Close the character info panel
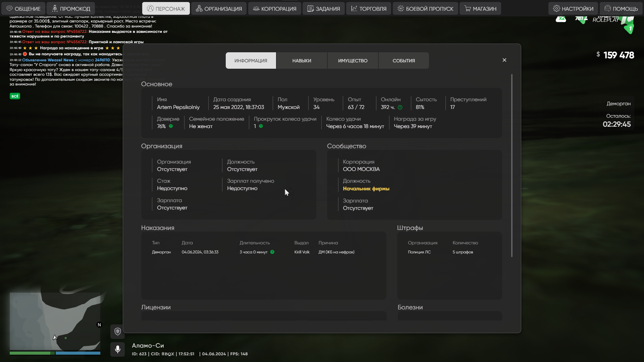 point(504,60)
